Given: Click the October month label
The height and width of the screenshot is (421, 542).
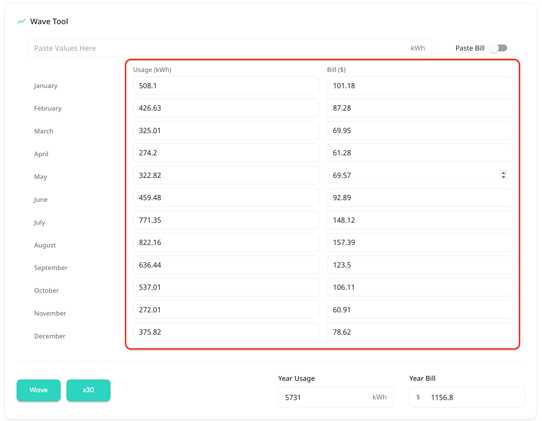Looking at the screenshot, I should pos(46,290).
